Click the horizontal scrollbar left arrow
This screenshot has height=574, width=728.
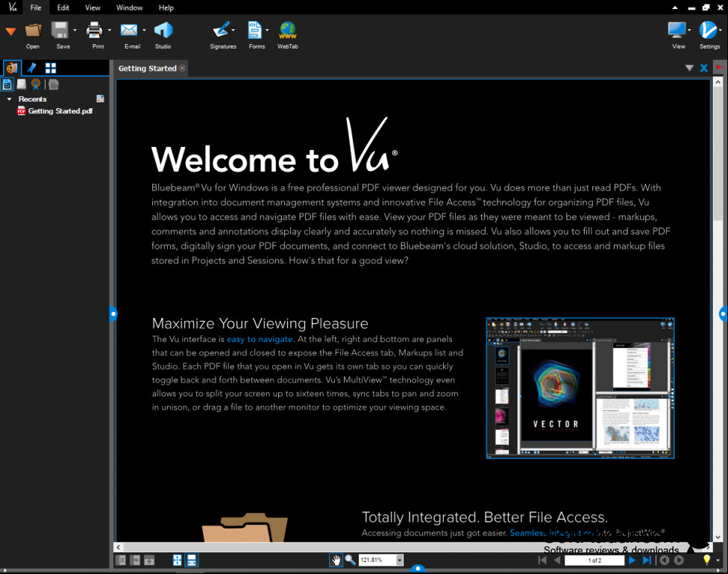pos(119,547)
